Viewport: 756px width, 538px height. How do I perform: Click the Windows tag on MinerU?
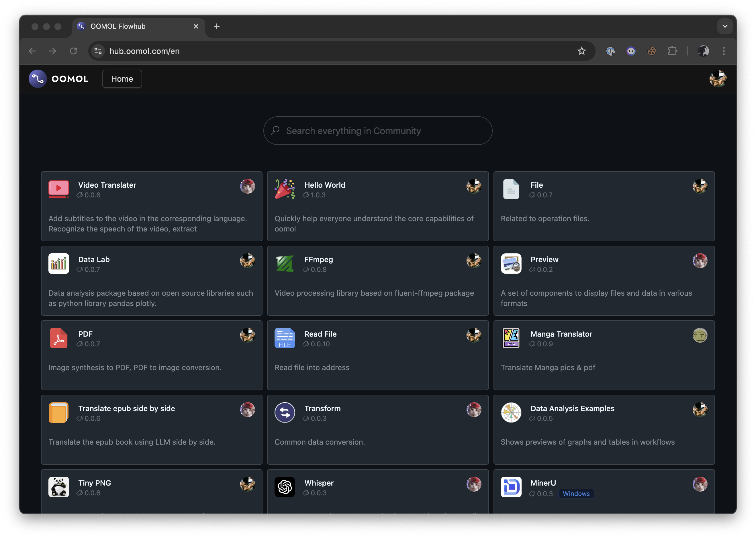[576, 494]
